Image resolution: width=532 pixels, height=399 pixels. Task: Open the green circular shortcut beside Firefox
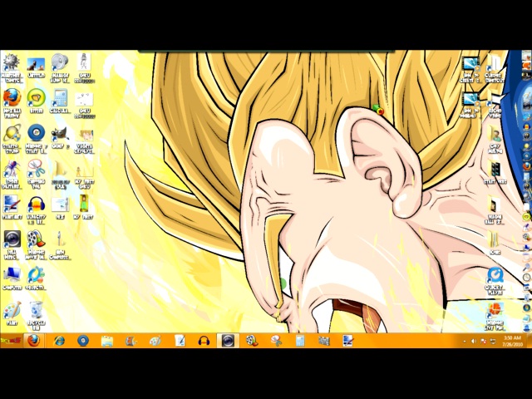[x=36, y=101]
